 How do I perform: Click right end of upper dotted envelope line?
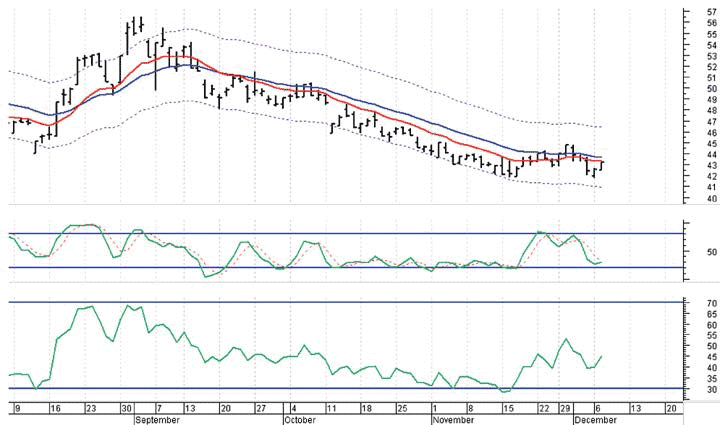click(x=601, y=127)
